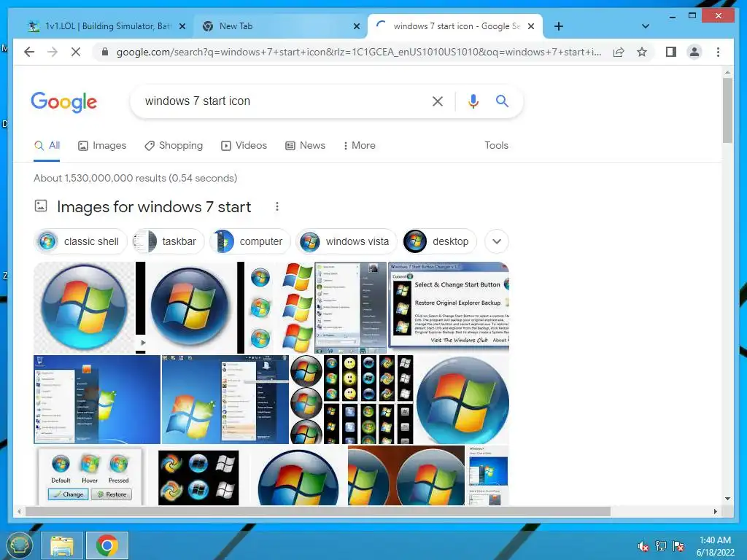Open tab search chevron in title bar

[x=646, y=26]
